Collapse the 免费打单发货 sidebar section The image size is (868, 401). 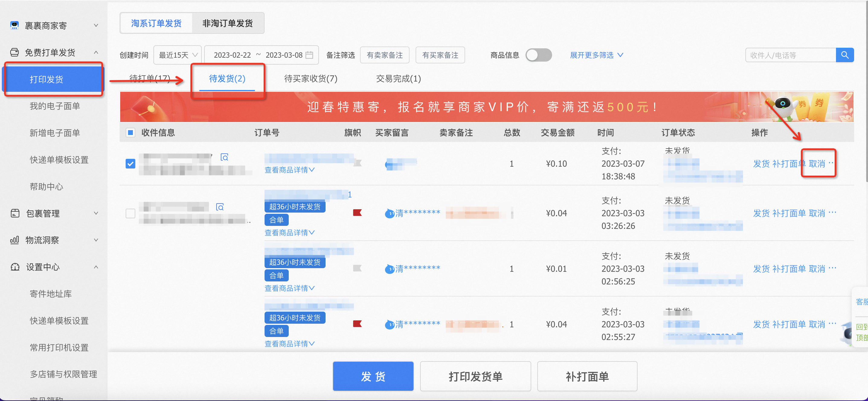96,52
